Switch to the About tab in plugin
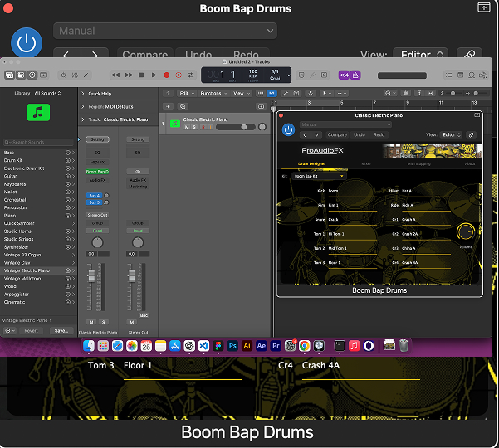Viewport: 499px width, 448px height. (470, 163)
